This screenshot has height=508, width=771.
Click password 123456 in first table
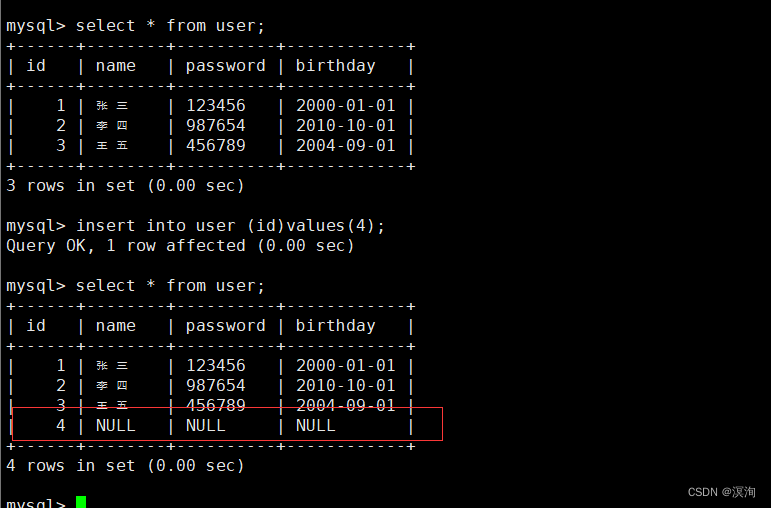point(215,105)
